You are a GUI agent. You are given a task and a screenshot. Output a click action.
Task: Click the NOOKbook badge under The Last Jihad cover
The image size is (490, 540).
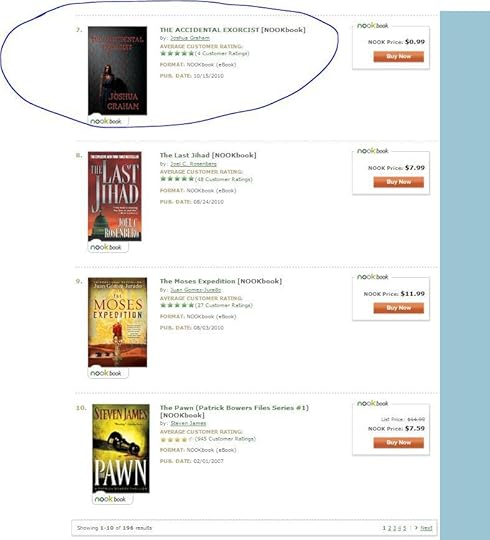point(108,247)
